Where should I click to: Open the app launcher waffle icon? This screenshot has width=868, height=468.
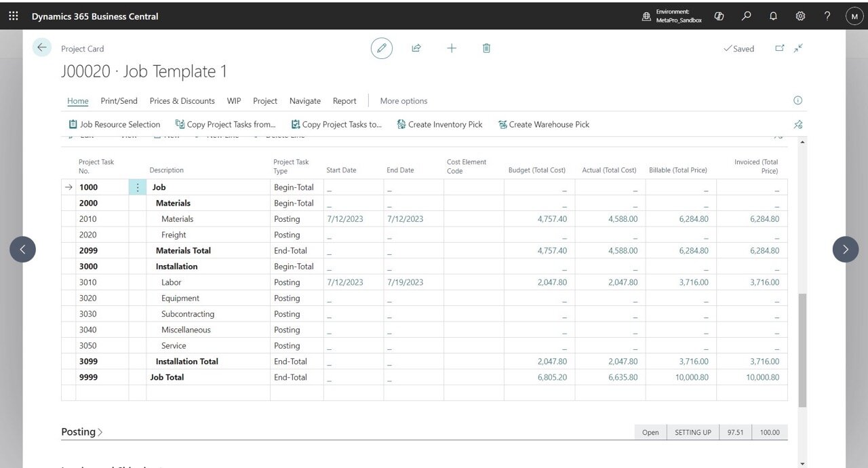coord(14,16)
